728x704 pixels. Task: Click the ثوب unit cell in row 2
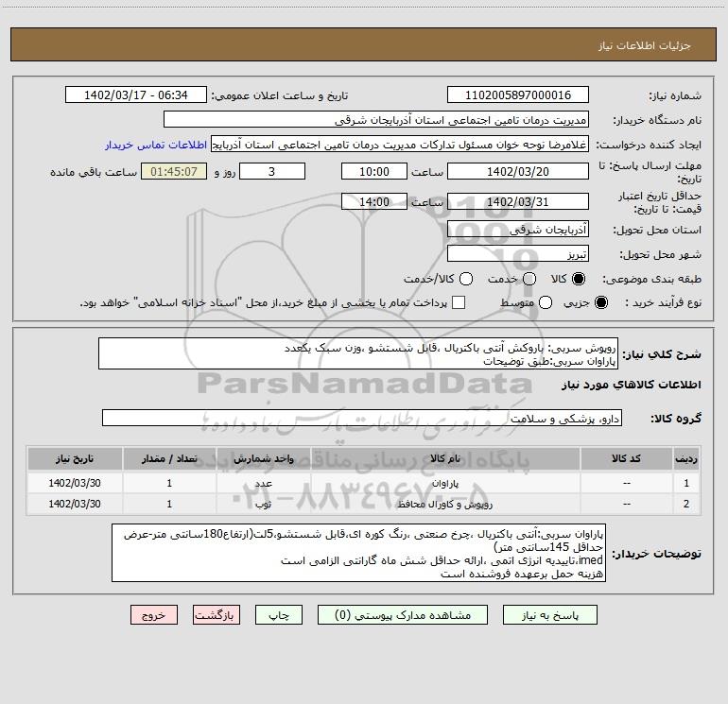(263, 504)
